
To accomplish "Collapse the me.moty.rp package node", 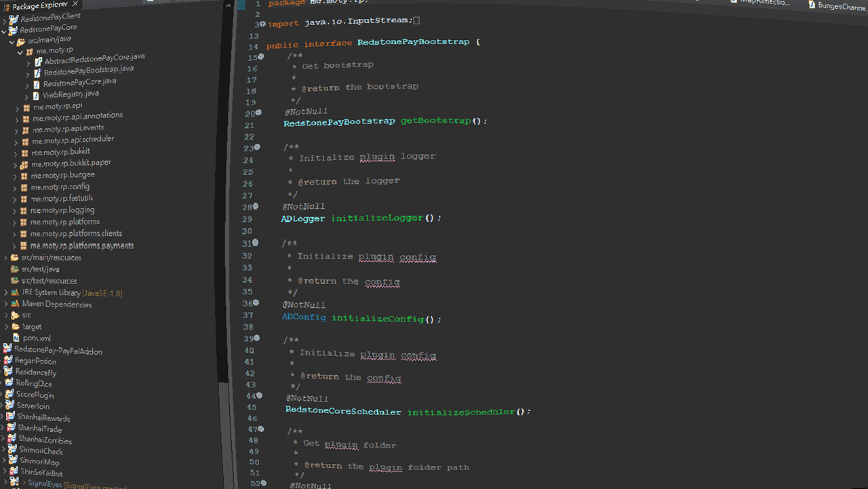I will click(20, 52).
